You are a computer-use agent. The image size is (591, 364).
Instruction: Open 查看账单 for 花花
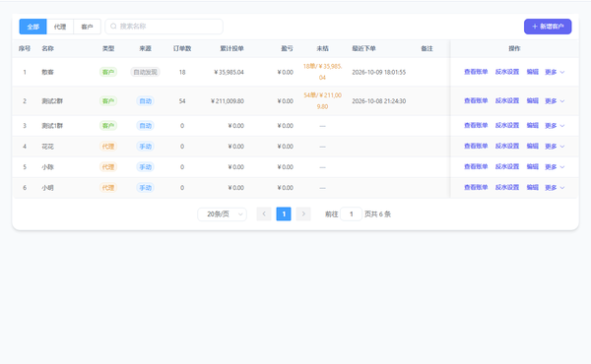pyautogui.click(x=476, y=146)
